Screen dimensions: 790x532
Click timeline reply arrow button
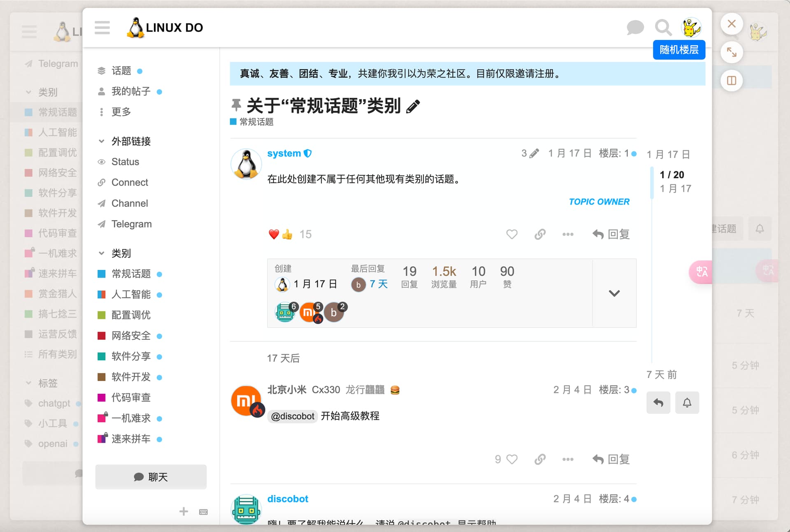658,402
